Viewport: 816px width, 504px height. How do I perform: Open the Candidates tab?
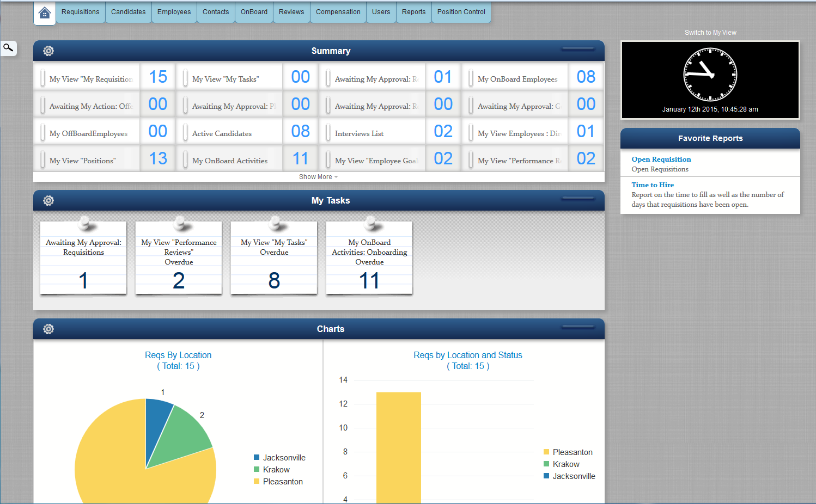(129, 12)
